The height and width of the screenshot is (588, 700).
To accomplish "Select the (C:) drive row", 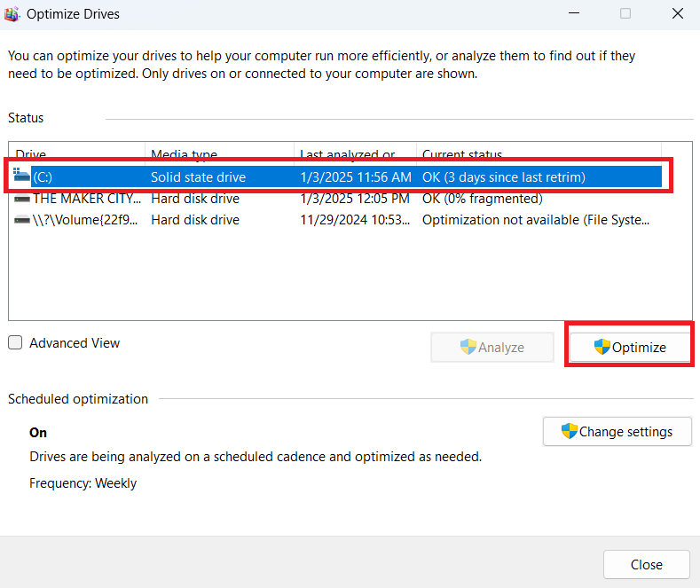I will pos(337,177).
